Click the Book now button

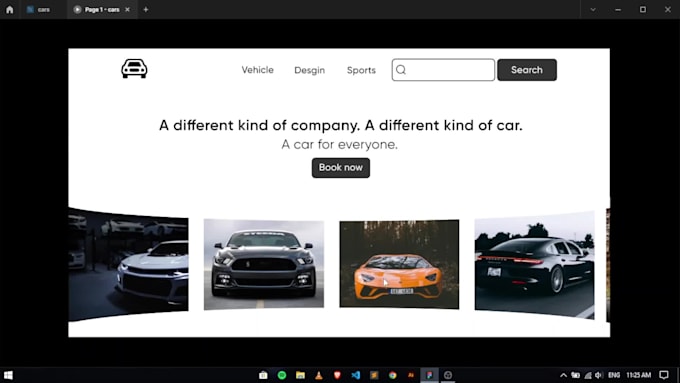click(341, 168)
